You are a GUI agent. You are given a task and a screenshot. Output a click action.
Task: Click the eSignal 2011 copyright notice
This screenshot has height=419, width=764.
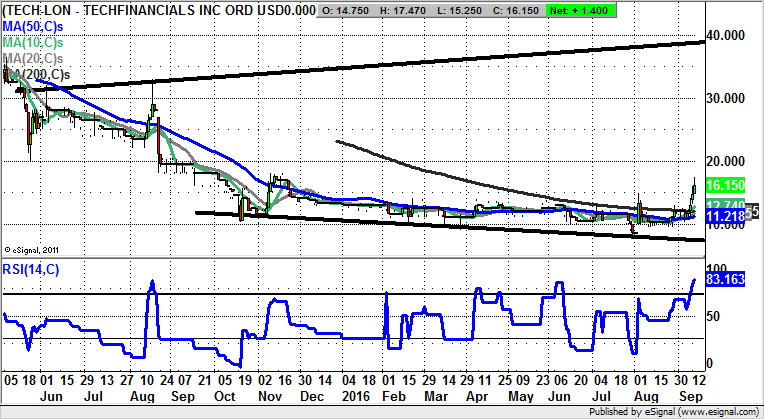coord(33,248)
